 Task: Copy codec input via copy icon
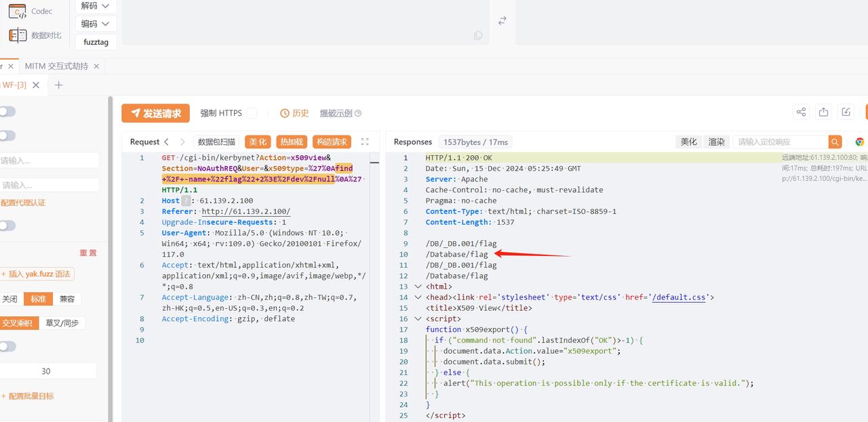(x=478, y=35)
